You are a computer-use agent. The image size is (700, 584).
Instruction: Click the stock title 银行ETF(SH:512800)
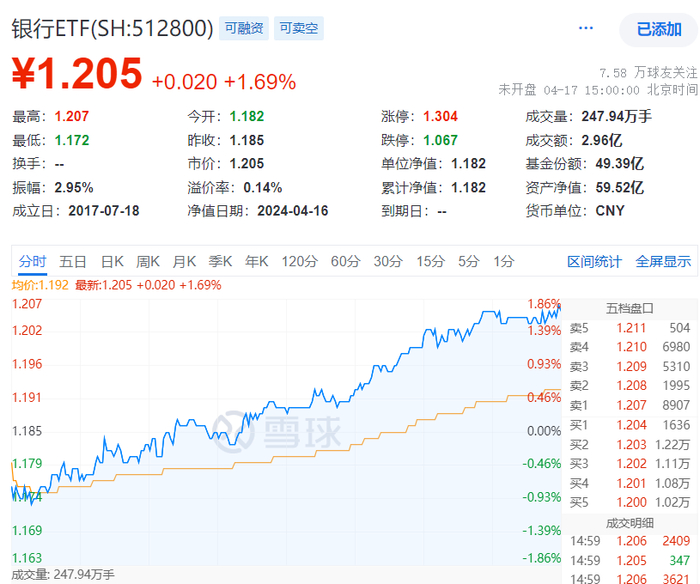tap(112, 29)
